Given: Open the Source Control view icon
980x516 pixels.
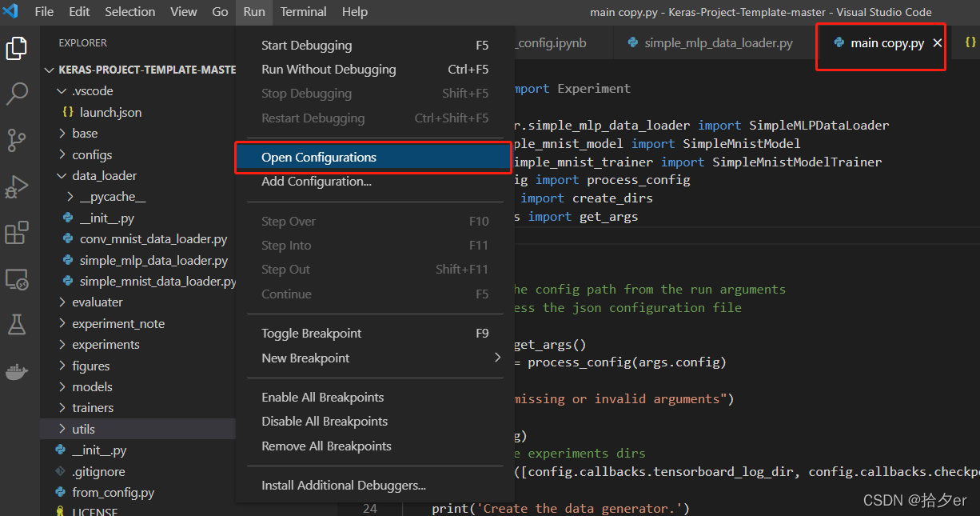Looking at the screenshot, I should [x=17, y=140].
